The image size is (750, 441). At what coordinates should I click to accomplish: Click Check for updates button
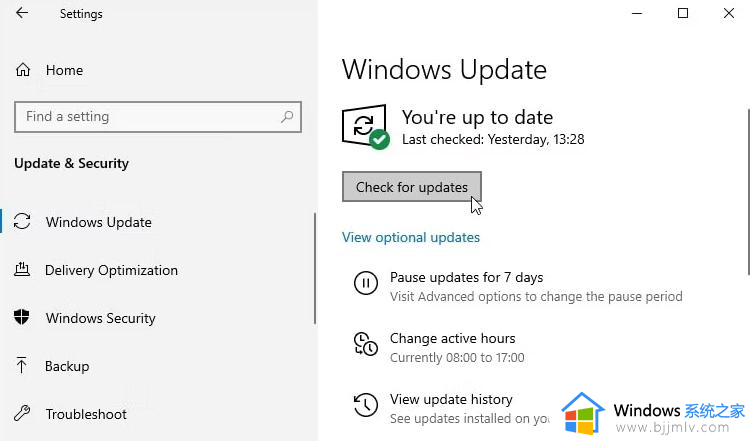(x=412, y=187)
